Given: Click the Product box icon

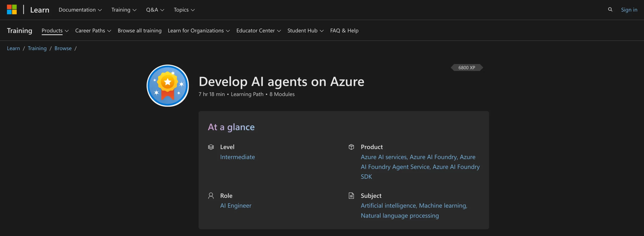Looking at the screenshot, I should click(351, 147).
